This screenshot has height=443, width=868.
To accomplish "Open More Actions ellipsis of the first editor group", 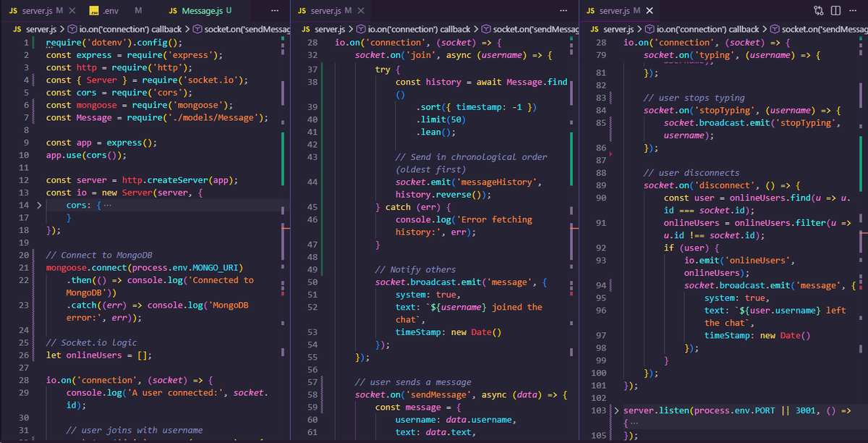I will pyautogui.click(x=274, y=11).
